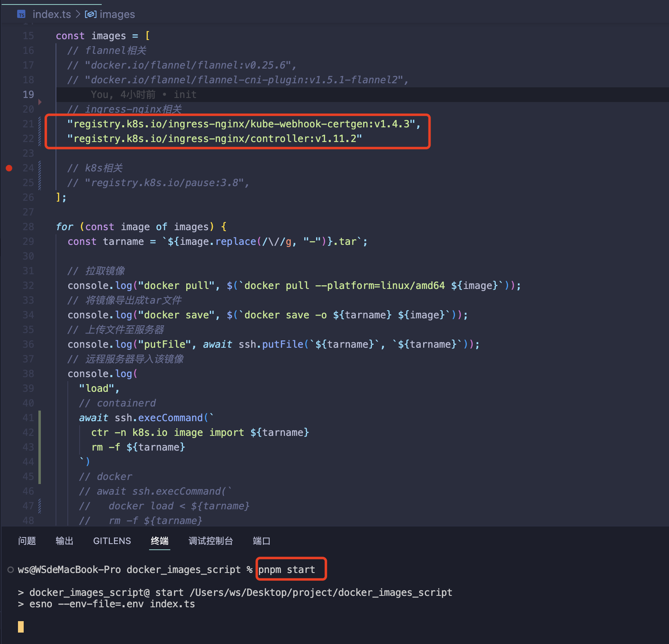The width and height of the screenshot is (669, 644).
Task: Click the terminal cursor block
Action: pos(21,627)
